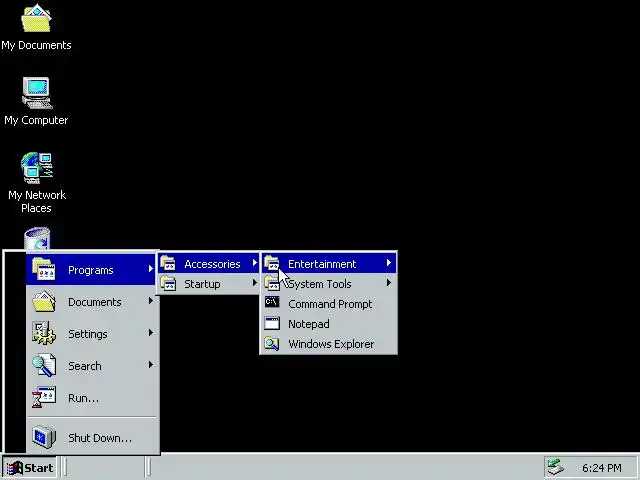Click the Windows Explorer icon
640x480 pixels.
coord(272,343)
